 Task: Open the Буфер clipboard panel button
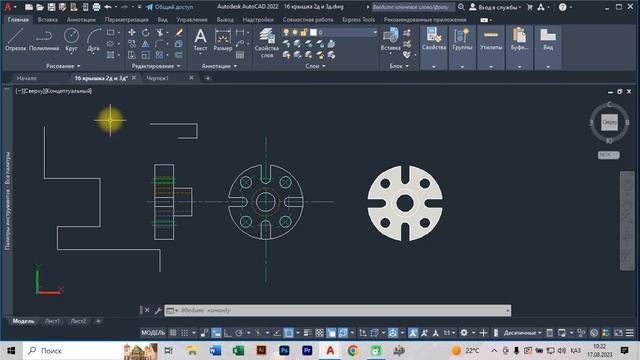[519, 40]
